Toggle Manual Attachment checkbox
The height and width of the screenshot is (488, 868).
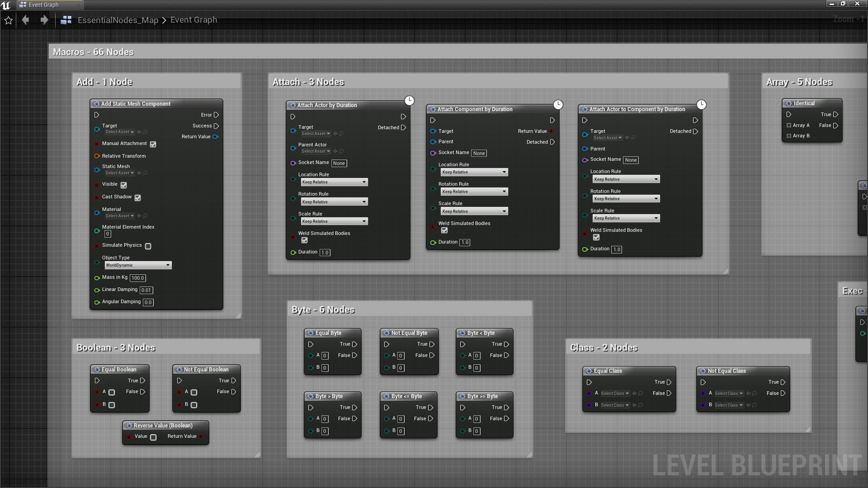[x=153, y=144]
